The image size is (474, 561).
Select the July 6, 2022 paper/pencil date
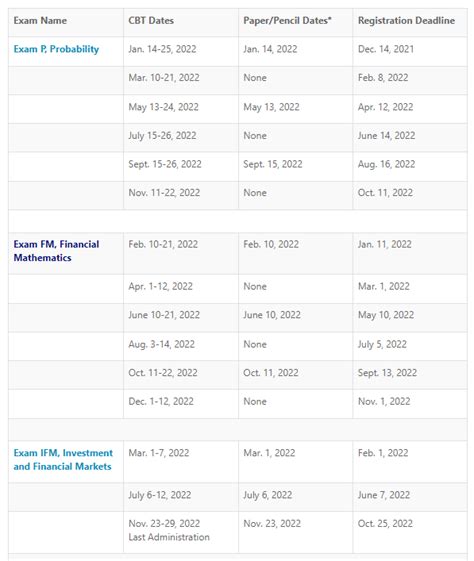(268, 495)
